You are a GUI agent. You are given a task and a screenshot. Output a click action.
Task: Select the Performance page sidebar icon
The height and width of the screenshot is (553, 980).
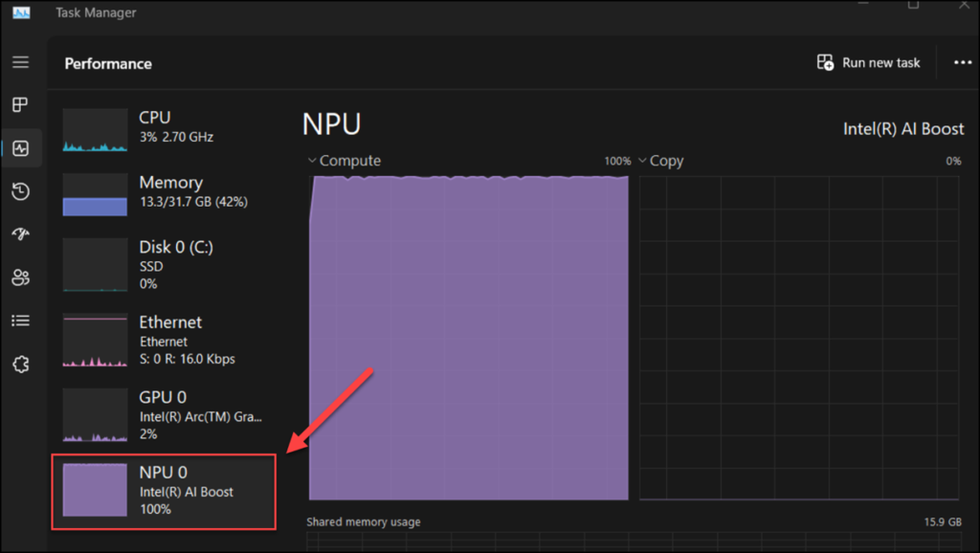pos(20,148)
